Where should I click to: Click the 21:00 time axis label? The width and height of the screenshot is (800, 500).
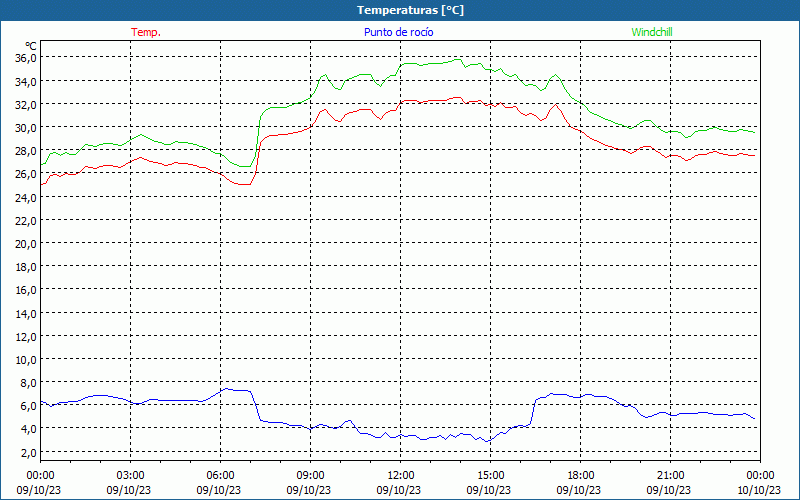pos(670,476)
